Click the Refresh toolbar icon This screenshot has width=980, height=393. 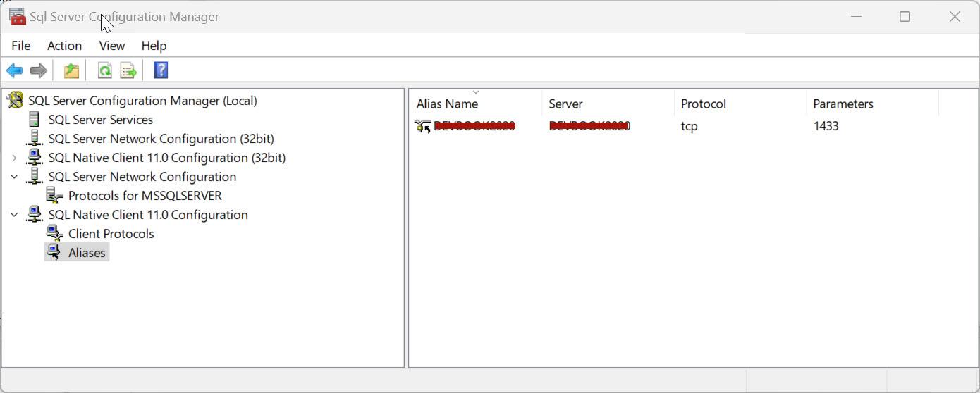click(104, 70)
